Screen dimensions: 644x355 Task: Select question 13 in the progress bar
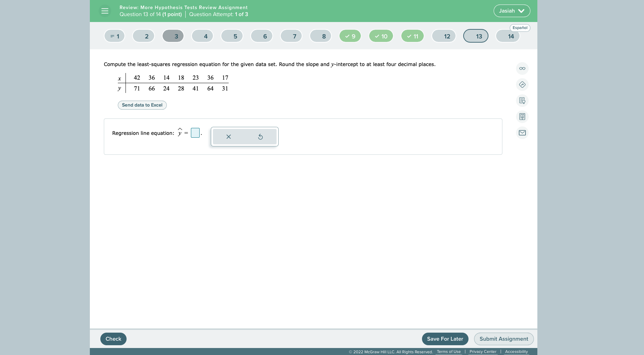point(475,36)
